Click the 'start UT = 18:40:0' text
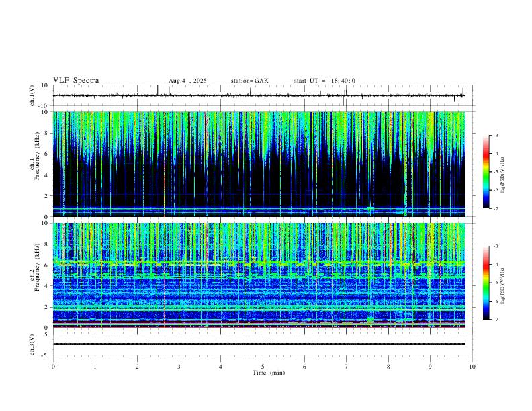532x411 pixels. pyautogui.click(x=324, y=81)
